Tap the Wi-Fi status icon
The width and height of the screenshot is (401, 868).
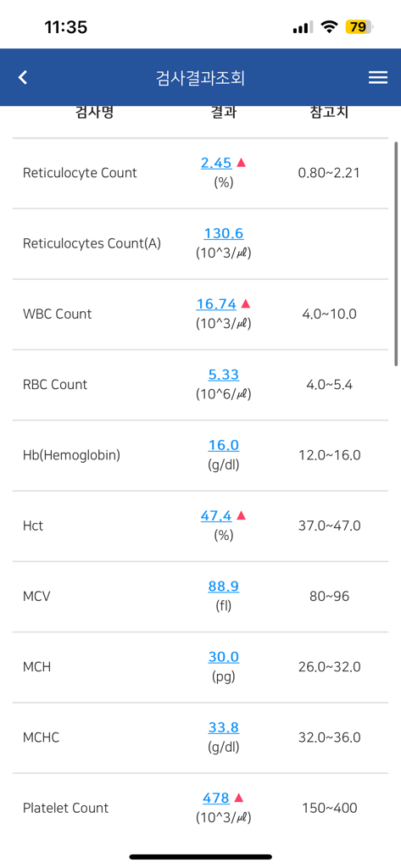pyautogui.click(x=330, y=26)
